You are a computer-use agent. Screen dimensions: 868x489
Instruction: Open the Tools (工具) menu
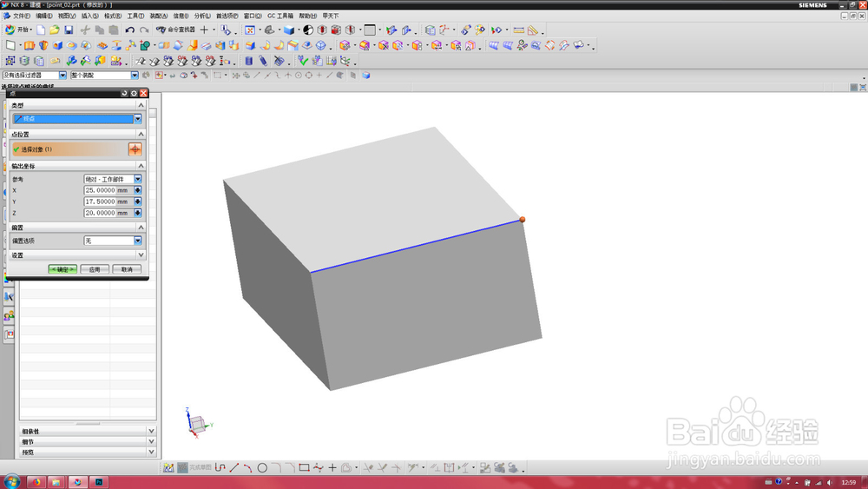(135, 16)
